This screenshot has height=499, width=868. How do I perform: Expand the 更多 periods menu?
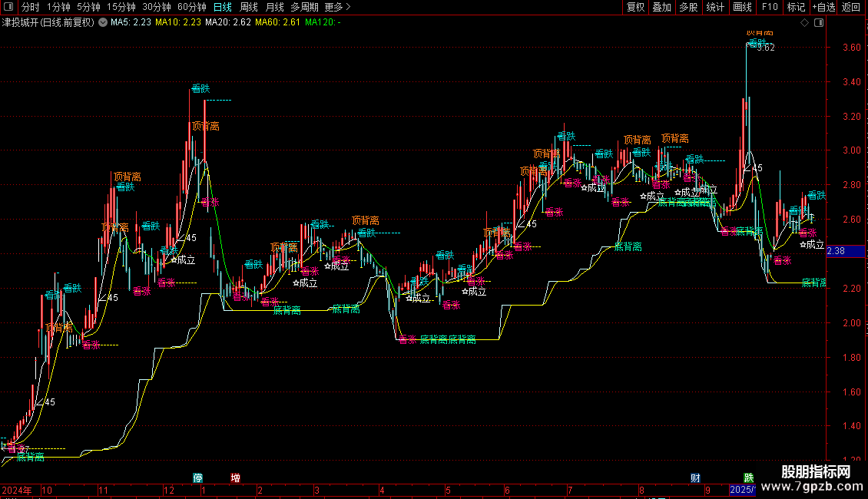click(x=338, y=7)
